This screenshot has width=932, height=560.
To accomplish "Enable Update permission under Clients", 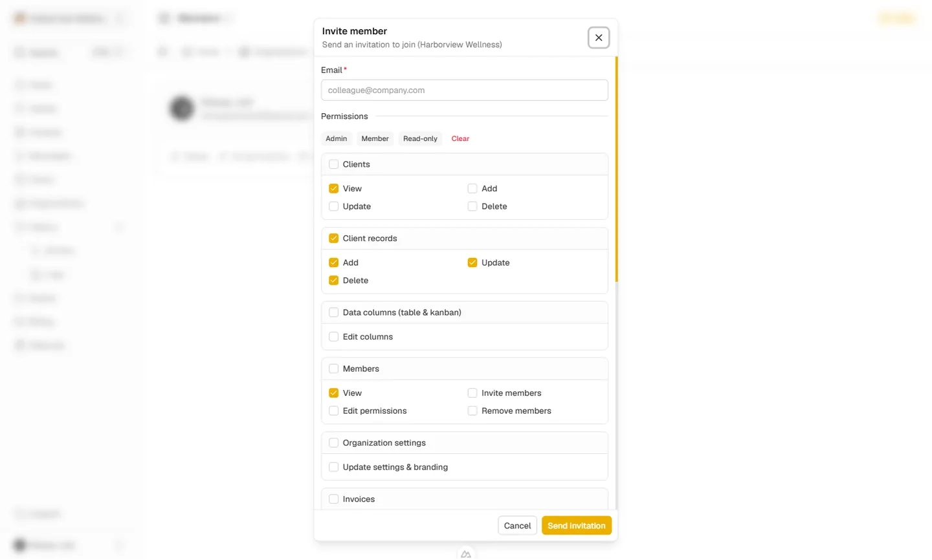I will 333,206.
